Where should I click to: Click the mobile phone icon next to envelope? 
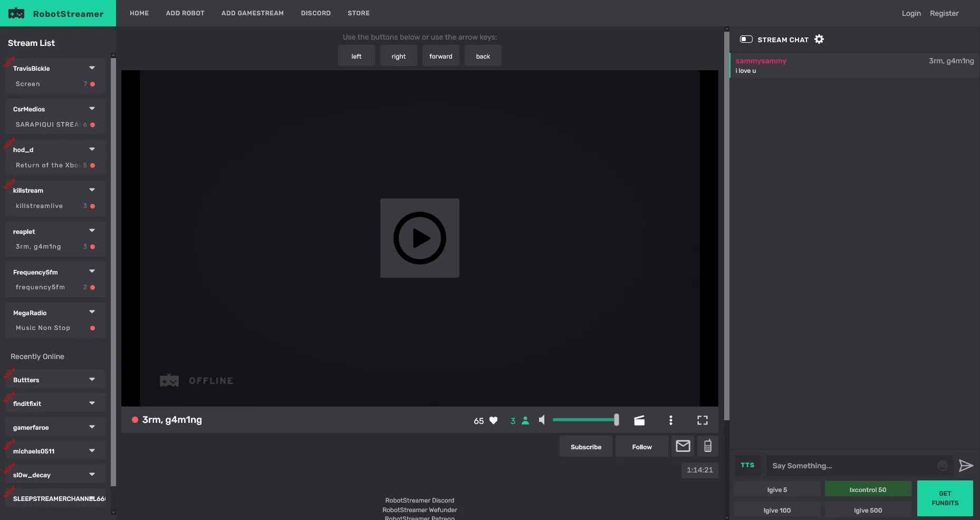[708, 446]
